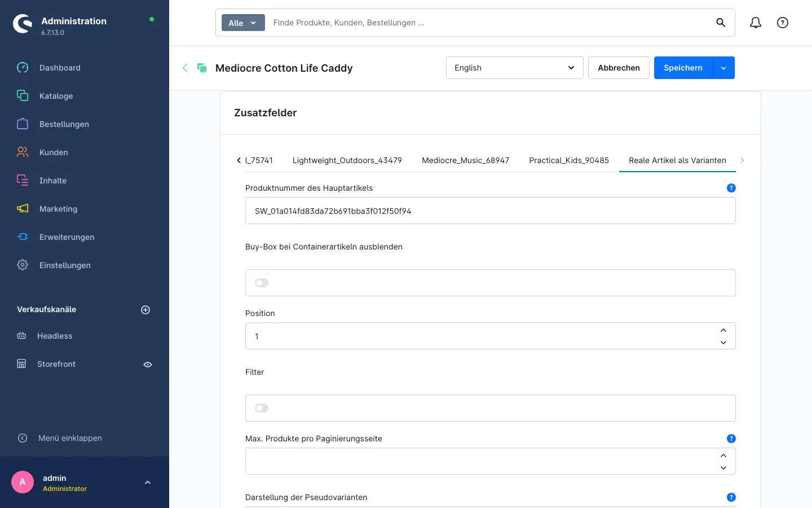
Task: Click the Inhalte layout icon
Action: [x=23, y=181]
